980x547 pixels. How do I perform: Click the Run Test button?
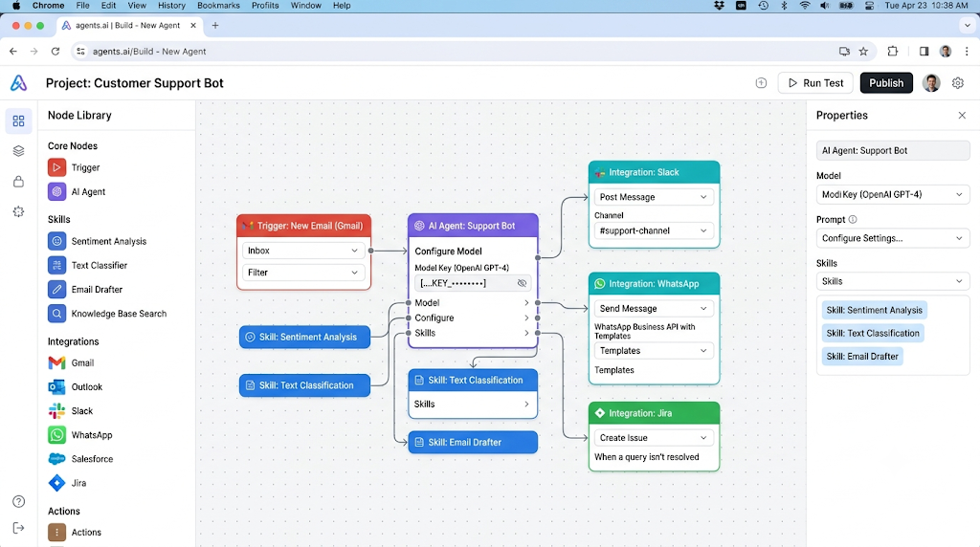(x=815, y=83)
